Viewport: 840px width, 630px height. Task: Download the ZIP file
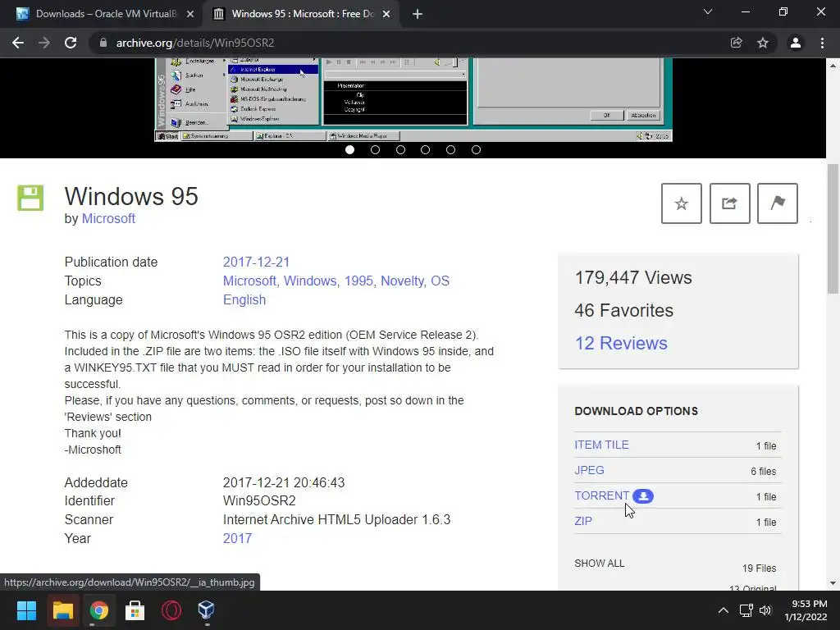coord(583,521)
